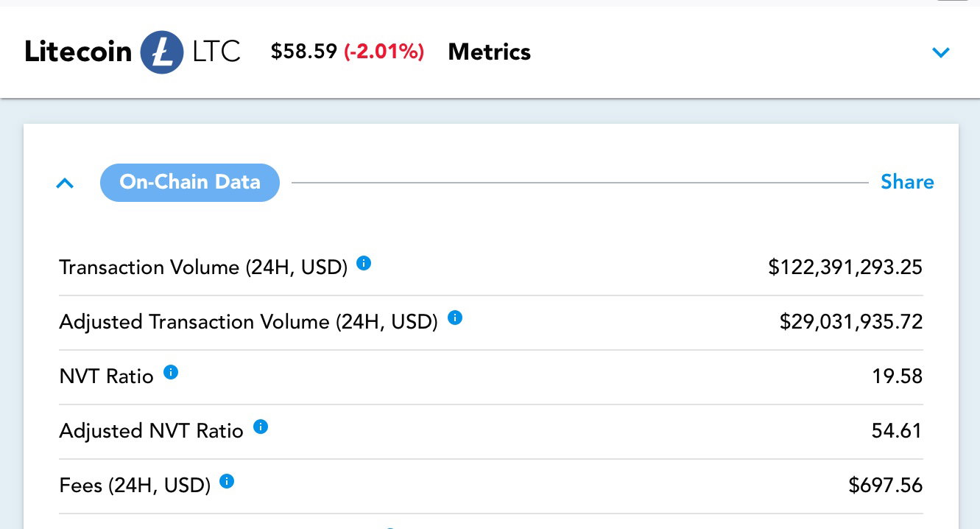Collapse the On-Chain Data section chevron
The height and width of the screenshot is (529, 980).
65,183
